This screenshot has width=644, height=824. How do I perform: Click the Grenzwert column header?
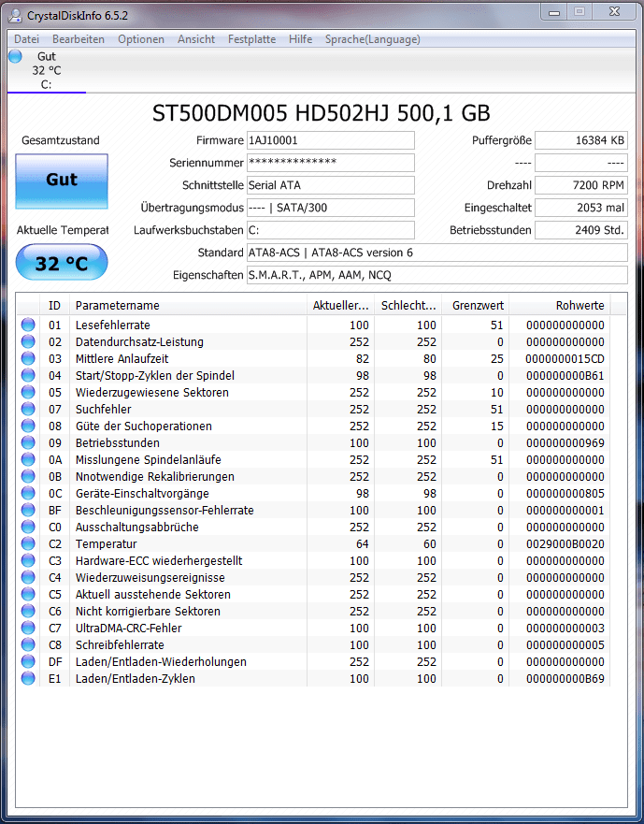pos(476,305)
